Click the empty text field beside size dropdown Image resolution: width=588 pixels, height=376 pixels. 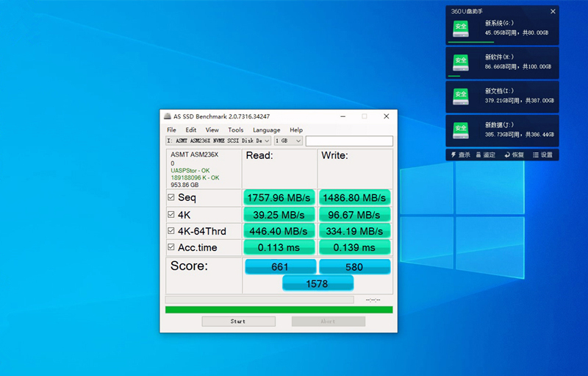pyautogui.click(x=349, y=141)
